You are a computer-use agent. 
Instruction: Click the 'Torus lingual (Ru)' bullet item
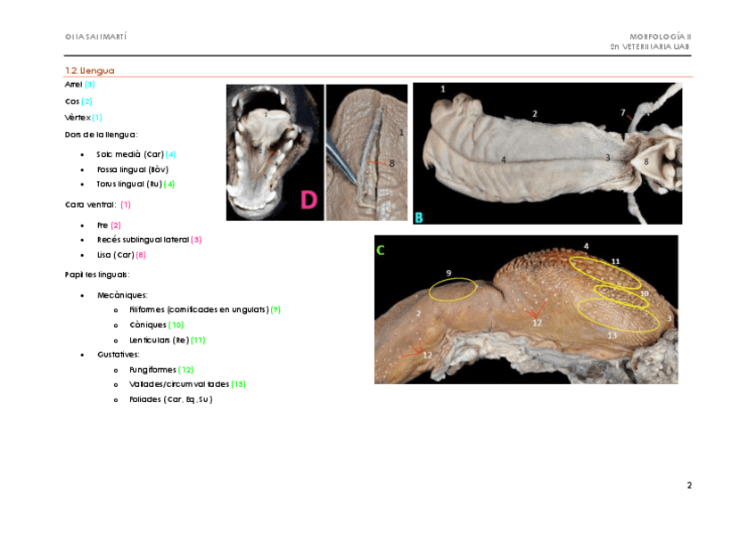point(130,184)
